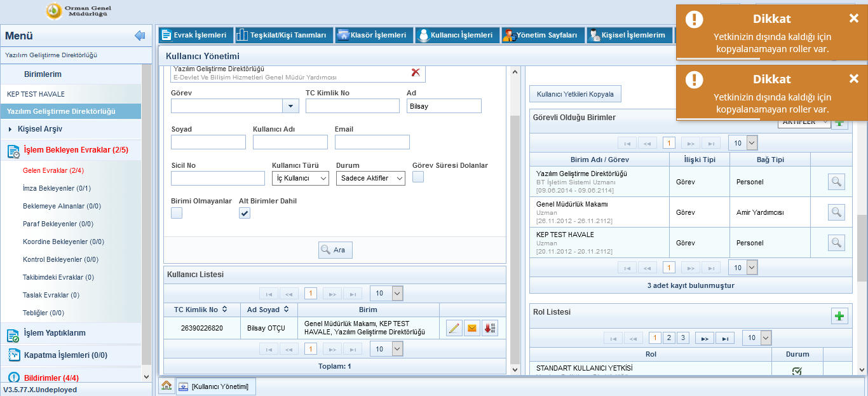Open Evrak İşlemleri menu
The height and width of the screenshot is (396, 868).
tap(194, 35)
